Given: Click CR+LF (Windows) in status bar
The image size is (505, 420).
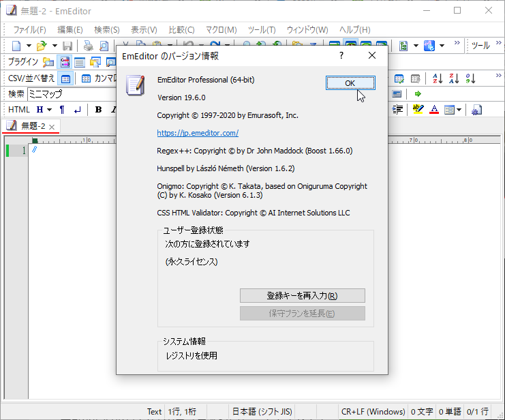Looking at the screenshot, I should 373,412.
